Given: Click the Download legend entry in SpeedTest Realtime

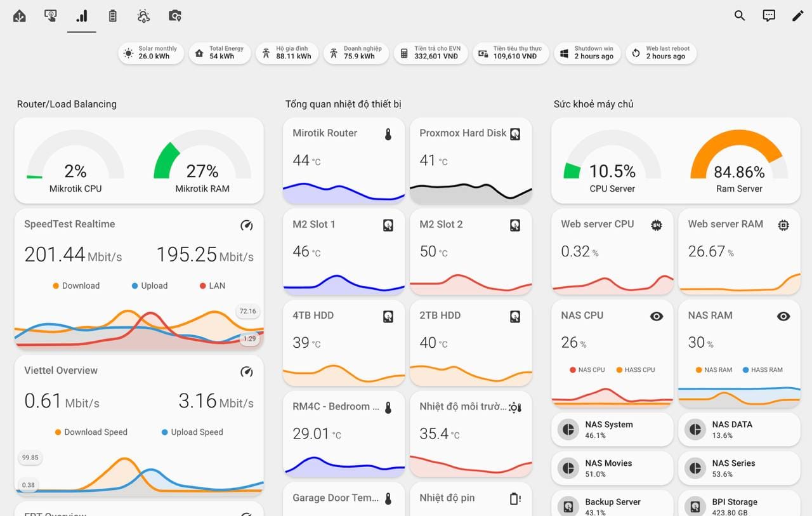Looking at the screenshot, I should point(76,286).
